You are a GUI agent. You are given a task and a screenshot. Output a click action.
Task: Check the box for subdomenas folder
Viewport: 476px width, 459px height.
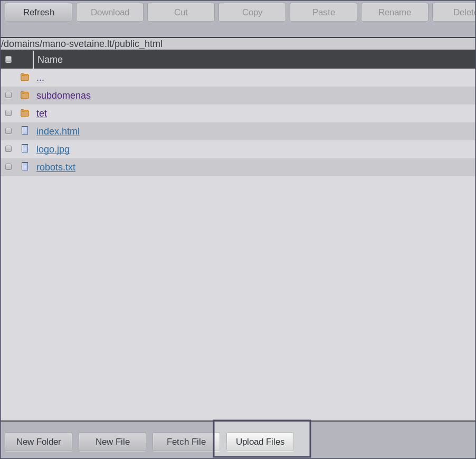click(8, 95)
